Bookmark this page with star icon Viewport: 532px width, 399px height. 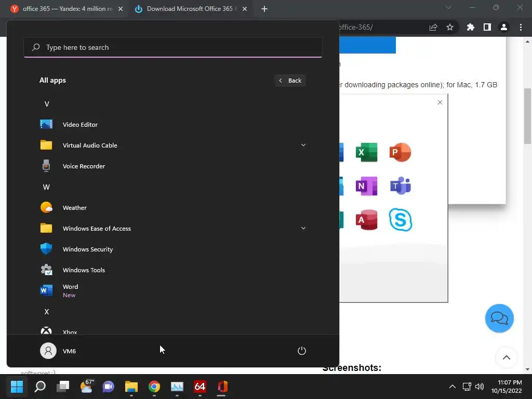click(x=450, y=27)
